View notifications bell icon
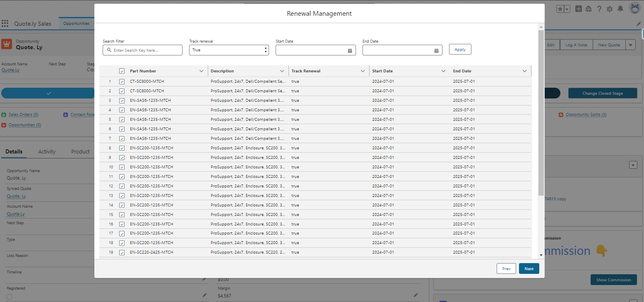Viewport: 644px width, 302px height. 620,9
